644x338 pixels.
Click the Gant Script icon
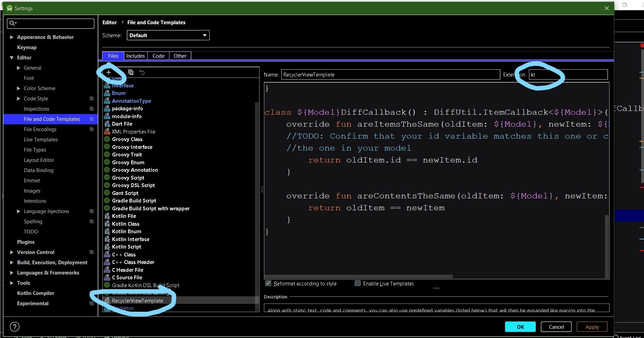[x=107, y=193]
